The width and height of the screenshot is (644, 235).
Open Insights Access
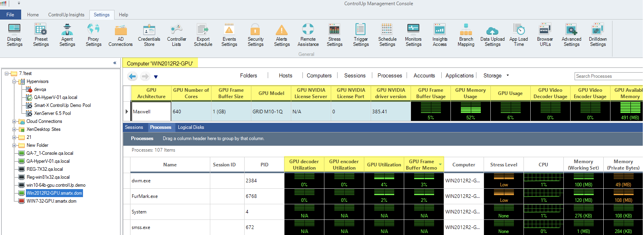point(440,35)
